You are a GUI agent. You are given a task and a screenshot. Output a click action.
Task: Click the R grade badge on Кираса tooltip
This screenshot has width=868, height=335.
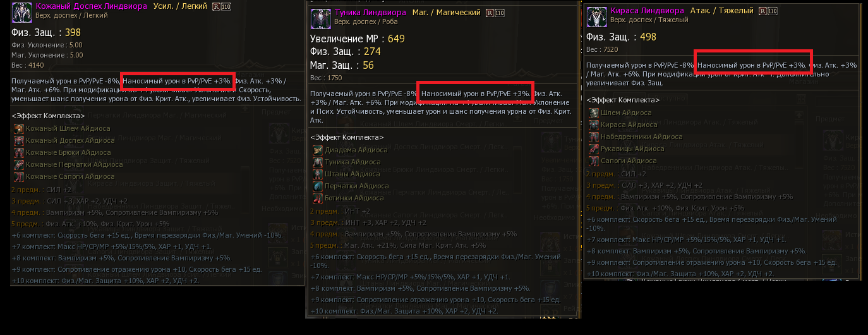[763, 11]
